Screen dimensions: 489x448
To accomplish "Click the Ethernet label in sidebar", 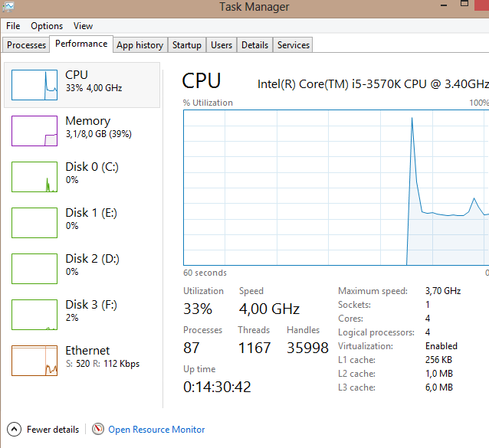I will (x=87, y=351).
